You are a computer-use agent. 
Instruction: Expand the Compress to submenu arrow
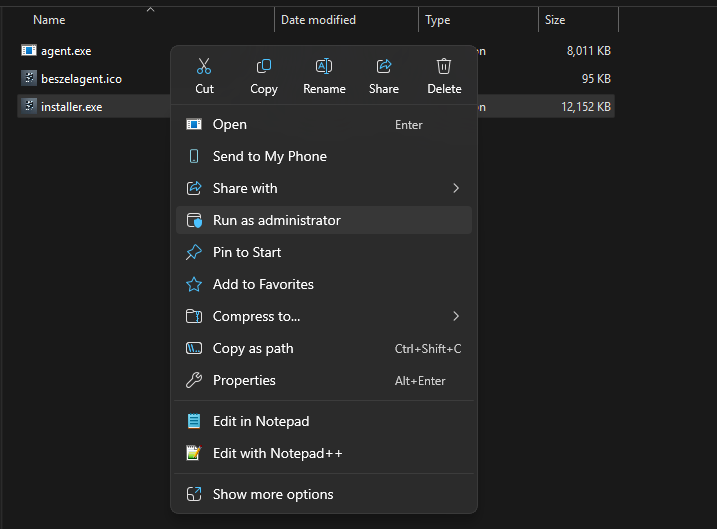(x=456, y=316)
